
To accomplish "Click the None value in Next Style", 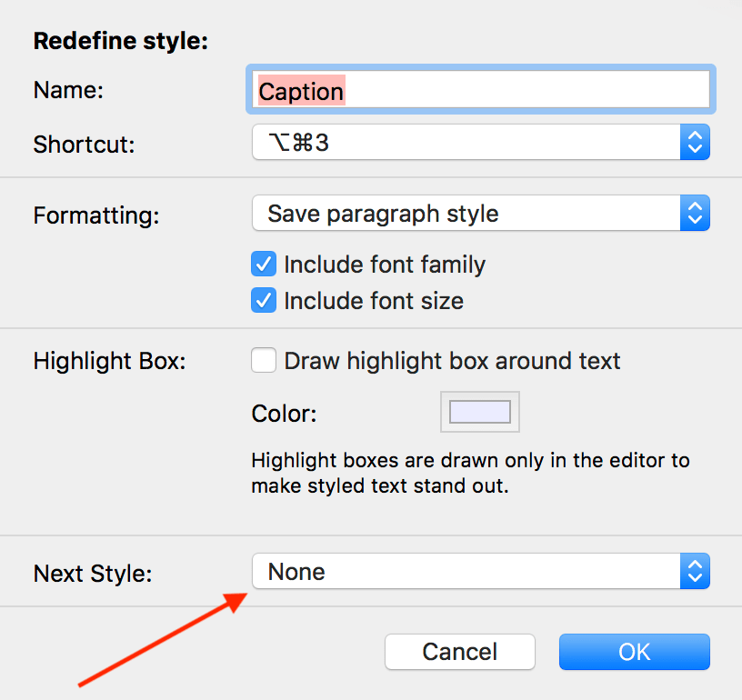I will coord(296,572).
